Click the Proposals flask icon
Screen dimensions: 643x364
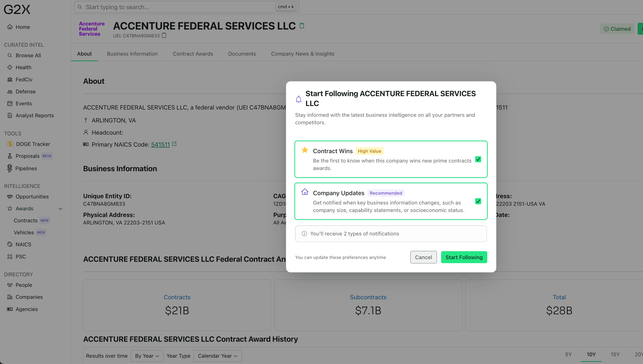pyautogui.click(x=10, y=156)
